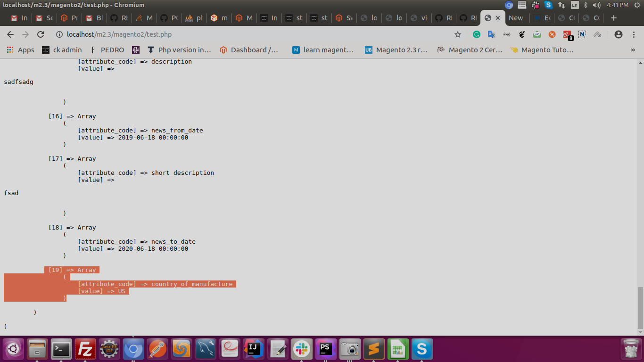Launch FileZilla from the dock

[85, 349]
